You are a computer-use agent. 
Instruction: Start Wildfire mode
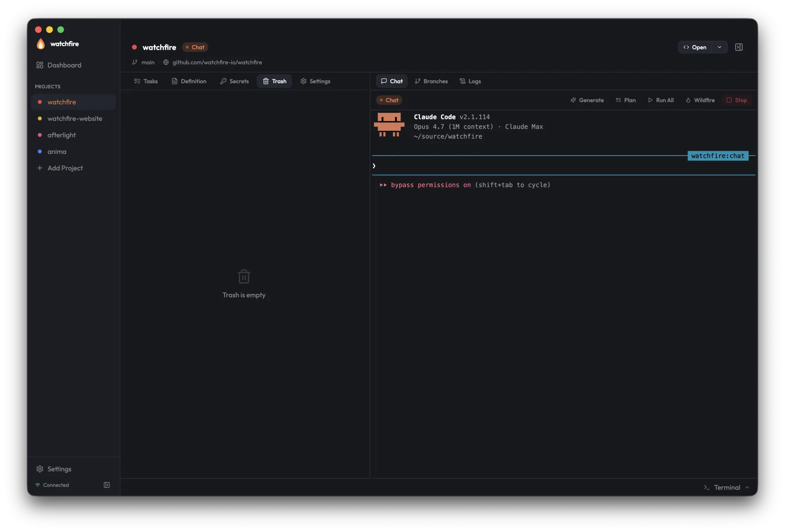(700, 100)
